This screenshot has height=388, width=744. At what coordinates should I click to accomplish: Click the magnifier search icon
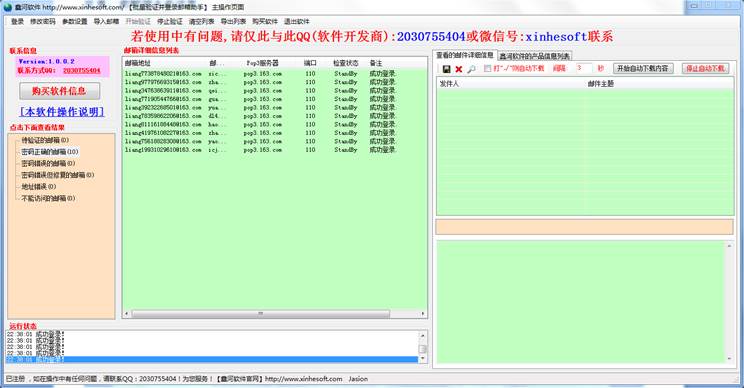471,69
